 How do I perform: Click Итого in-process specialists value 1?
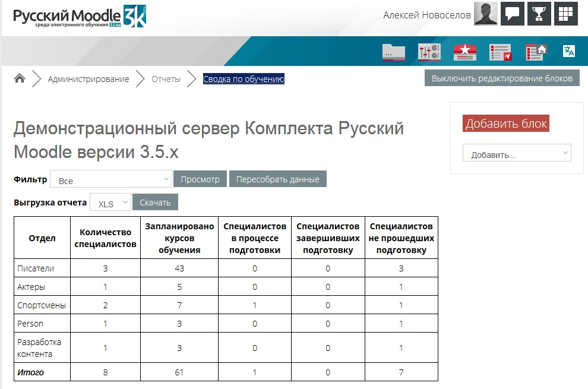click(255, 372)
